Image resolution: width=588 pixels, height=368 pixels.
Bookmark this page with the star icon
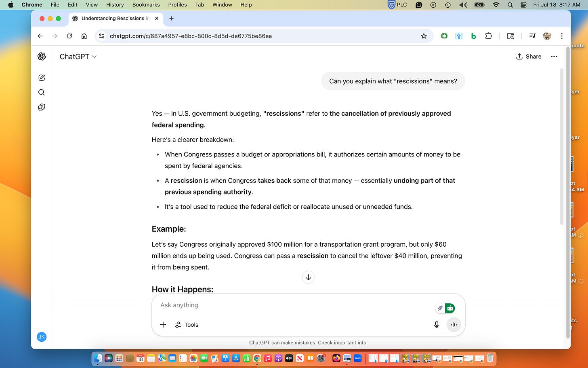[424, 36]
